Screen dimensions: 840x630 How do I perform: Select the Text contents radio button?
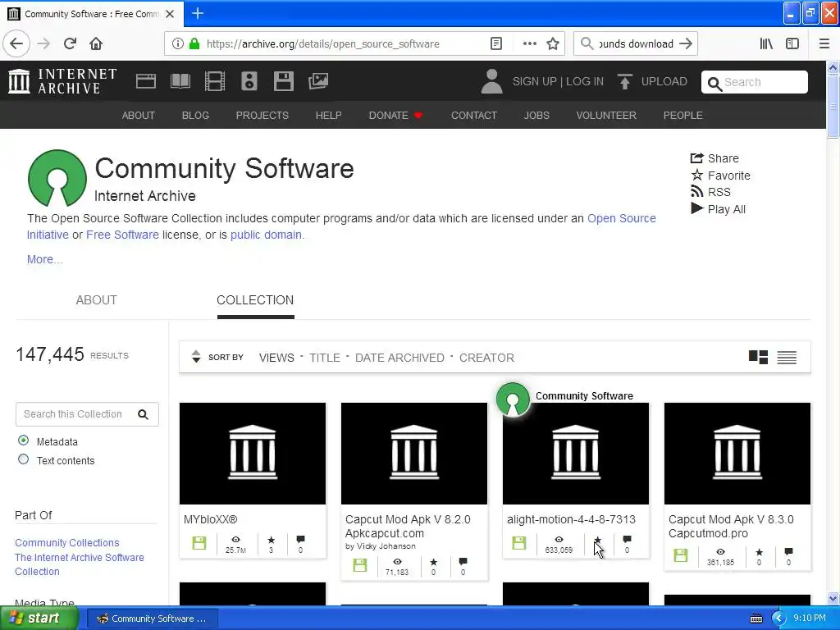[x=23, y=459]
